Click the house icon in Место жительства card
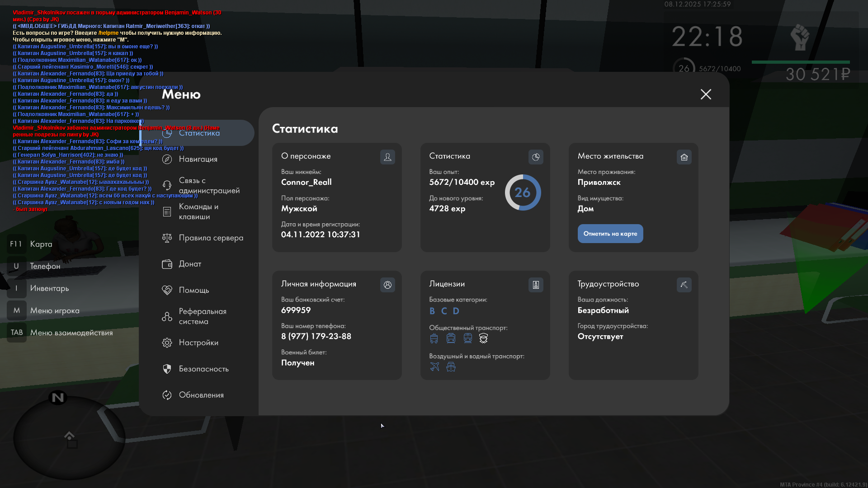The image size is (868, 488). pyautogui.click(x=684, y=157)
